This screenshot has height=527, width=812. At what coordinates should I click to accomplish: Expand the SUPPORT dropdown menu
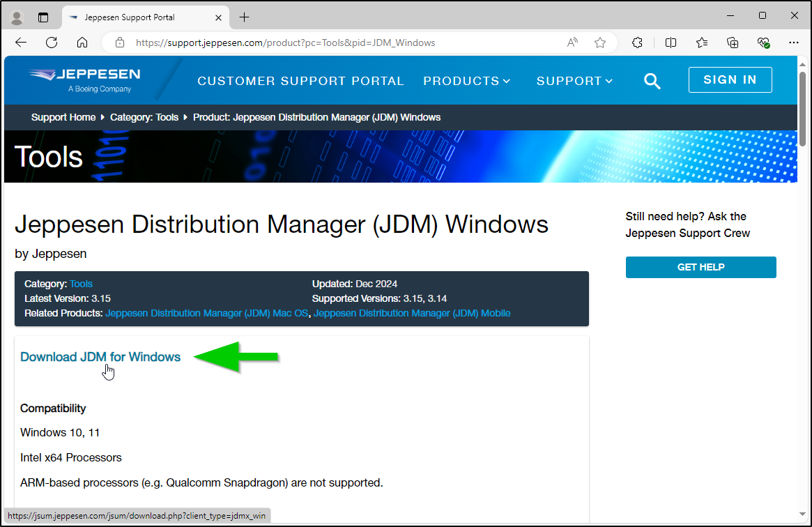[x=574, y=81]
